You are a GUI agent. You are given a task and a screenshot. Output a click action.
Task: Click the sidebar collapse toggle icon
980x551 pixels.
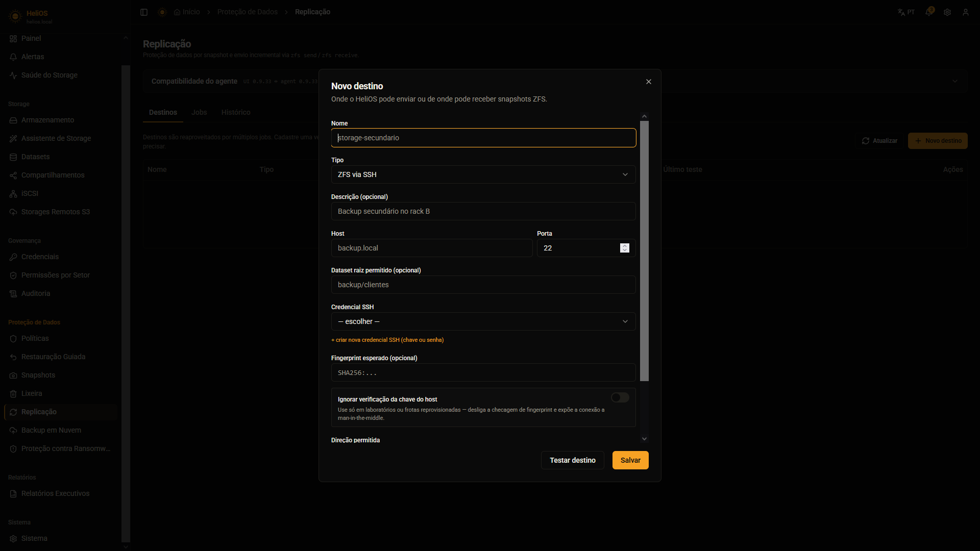point(144,12)
